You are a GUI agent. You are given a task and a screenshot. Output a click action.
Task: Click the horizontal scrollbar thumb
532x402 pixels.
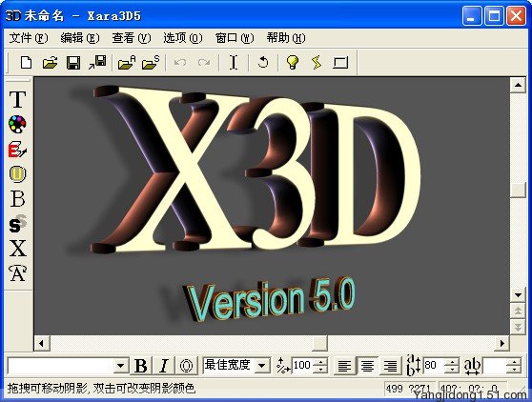[x=319, y=343]
